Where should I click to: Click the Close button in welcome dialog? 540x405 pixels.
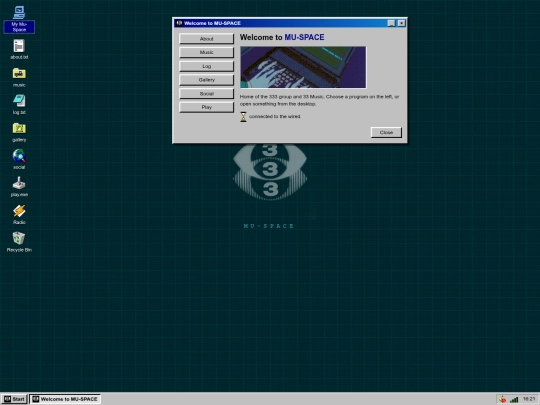(x=386, y=132)
